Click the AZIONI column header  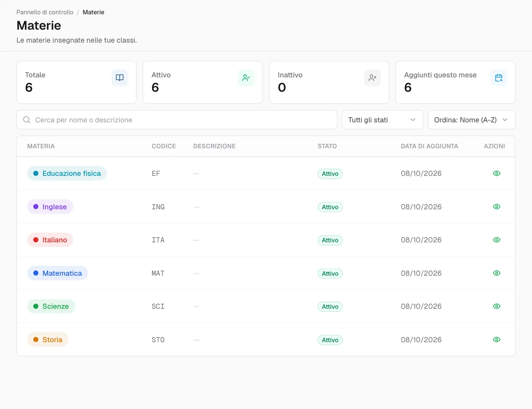tap(494, 146)
